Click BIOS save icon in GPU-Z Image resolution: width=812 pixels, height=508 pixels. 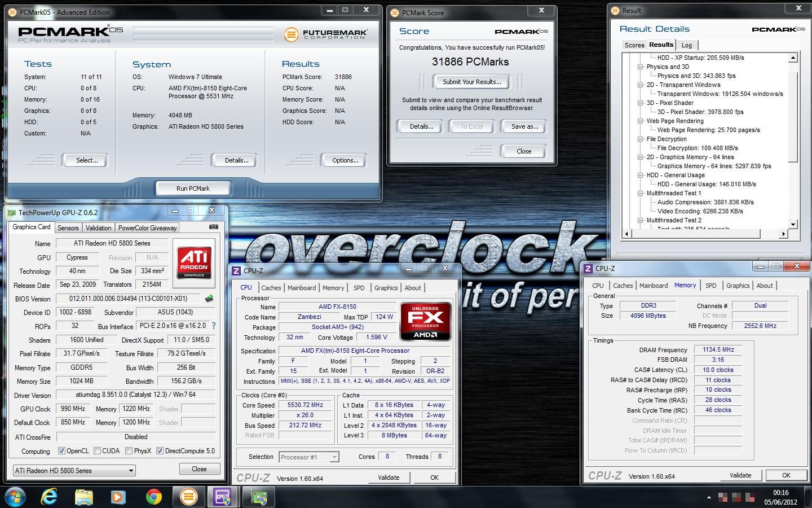click(x=209, y=298)
